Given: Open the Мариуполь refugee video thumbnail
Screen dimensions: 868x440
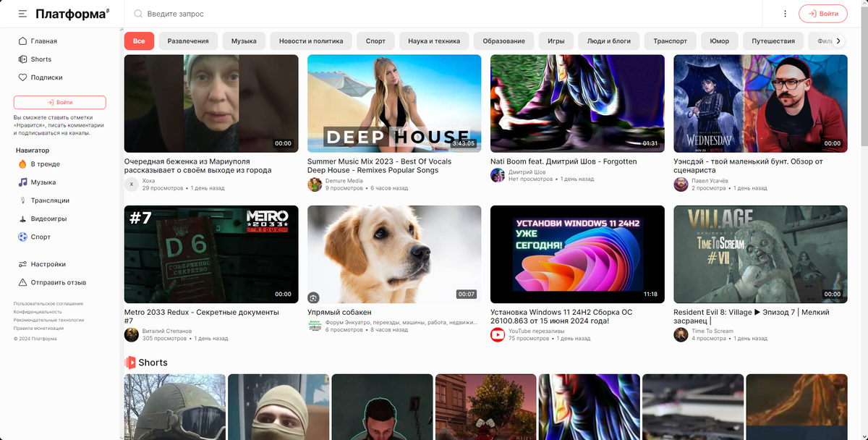Looking at the screenshot, I should [211, 103].
